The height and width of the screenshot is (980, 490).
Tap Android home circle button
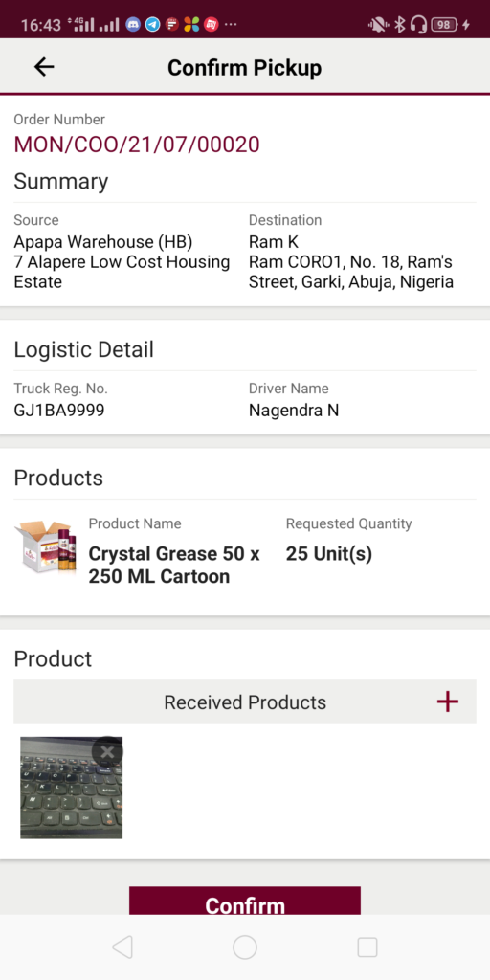pyautogui.click(x=245, y=947)
